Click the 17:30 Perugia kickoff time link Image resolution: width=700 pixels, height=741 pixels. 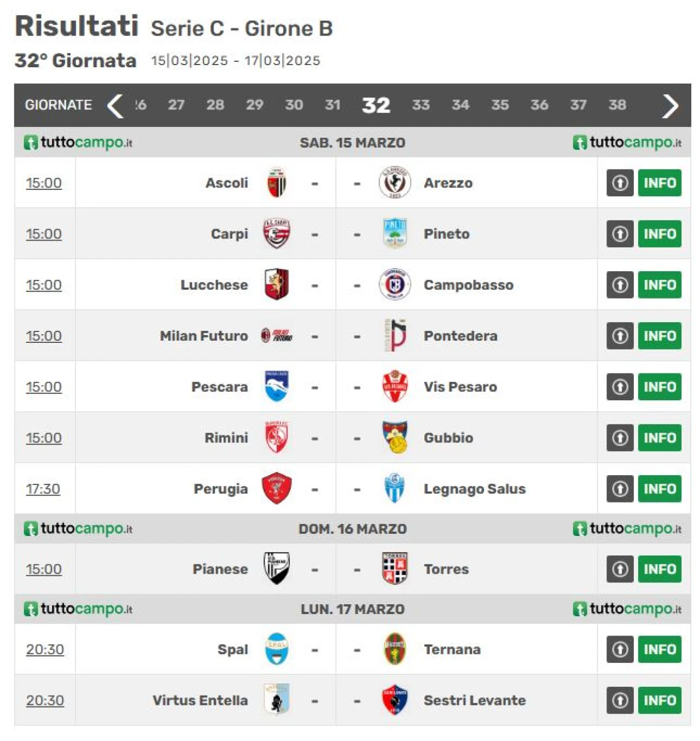pos(43,489)
